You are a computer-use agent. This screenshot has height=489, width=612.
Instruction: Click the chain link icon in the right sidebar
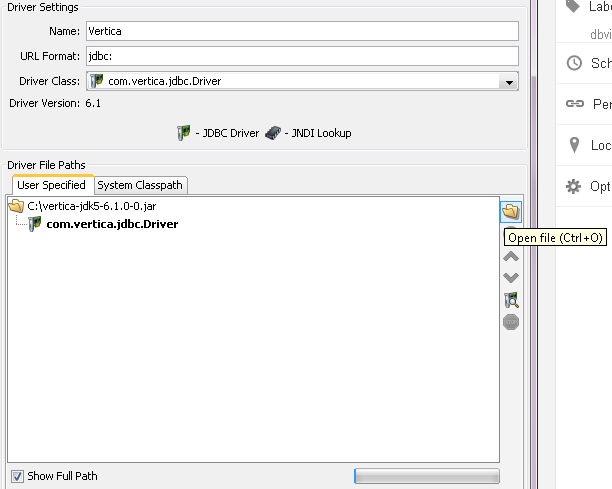[x=575, y=103]
